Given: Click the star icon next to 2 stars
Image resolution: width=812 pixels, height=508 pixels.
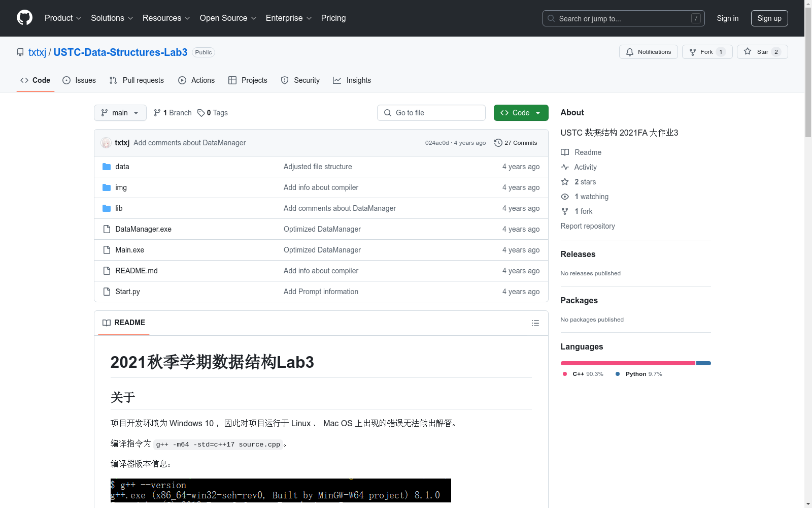Looking at the screenshot, I should (x=565, y=182).
